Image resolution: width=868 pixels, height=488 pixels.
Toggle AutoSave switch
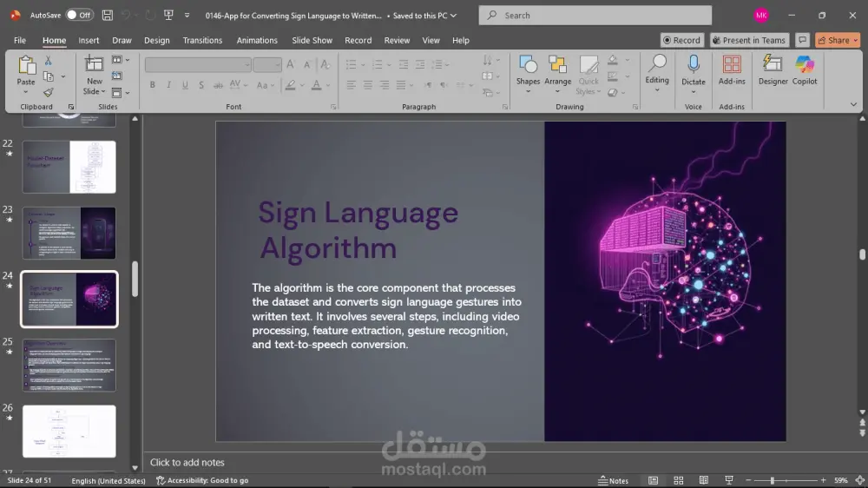tap(79, 15)
